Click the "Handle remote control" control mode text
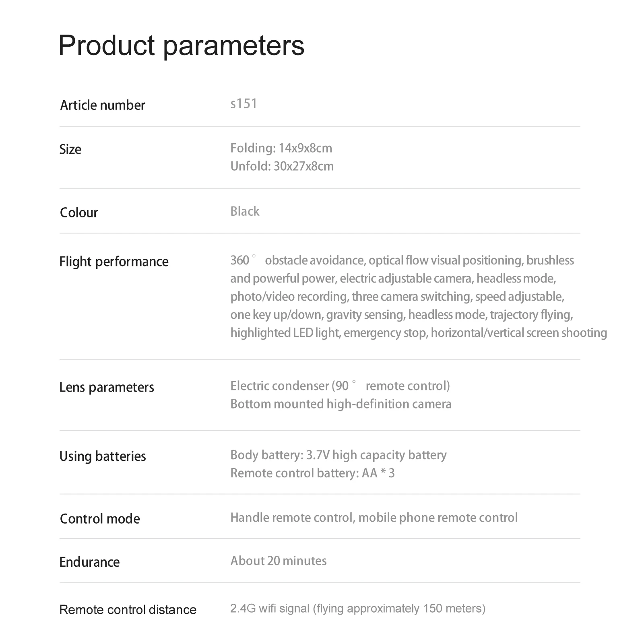Viewport: 644px width, 644px height. 291,518
